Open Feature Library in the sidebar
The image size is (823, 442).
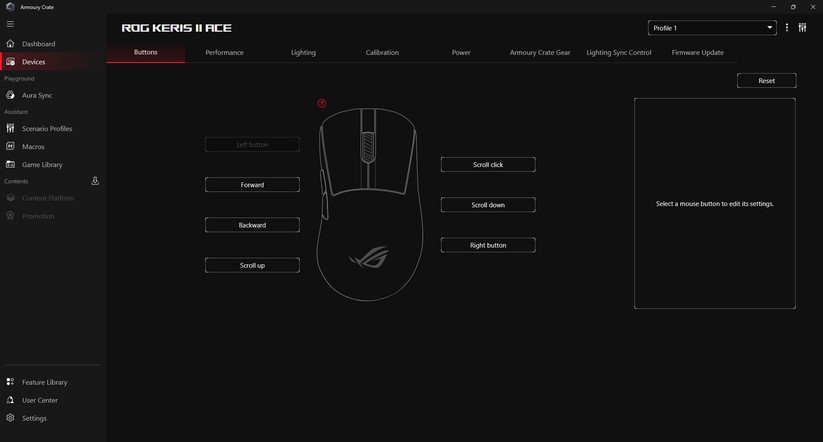52,382
